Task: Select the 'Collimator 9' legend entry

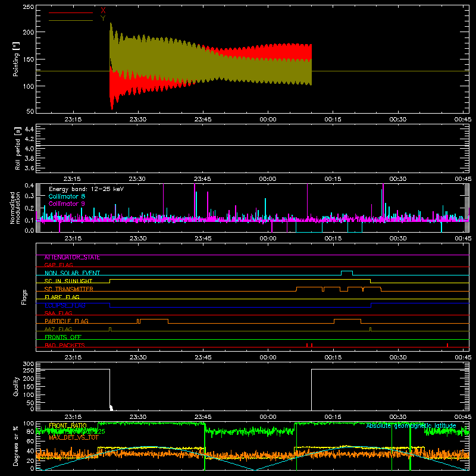Action: (67, 203)
